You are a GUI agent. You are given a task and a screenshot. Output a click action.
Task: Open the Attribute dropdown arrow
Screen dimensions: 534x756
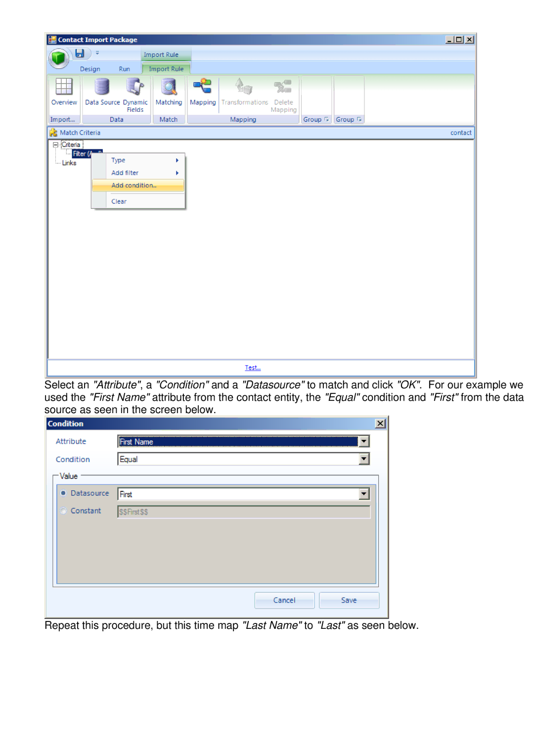point(364,441)
